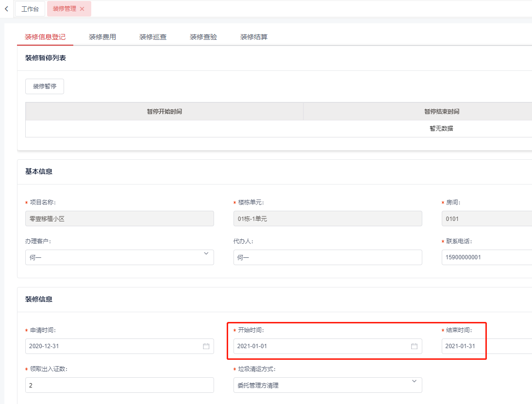Switch to the 工作台 tab
Screen dimensions: 532x404
30,9
